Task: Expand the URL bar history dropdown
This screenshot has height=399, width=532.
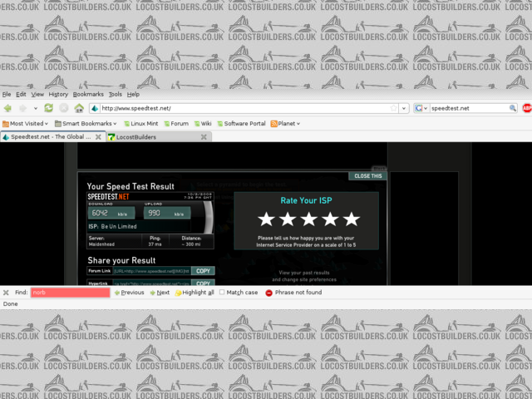Action: (403, 108)
